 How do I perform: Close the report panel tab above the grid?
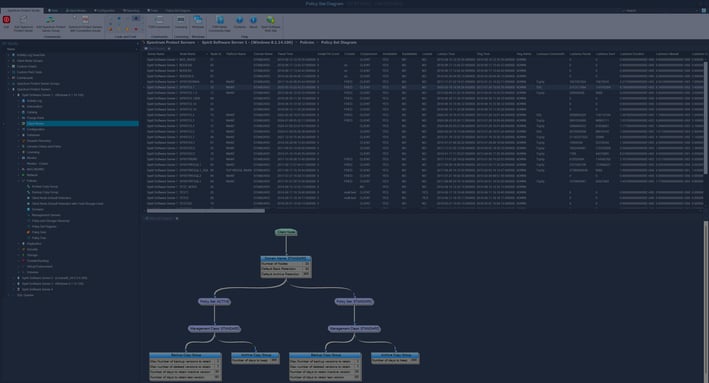(x=169, y=48)
